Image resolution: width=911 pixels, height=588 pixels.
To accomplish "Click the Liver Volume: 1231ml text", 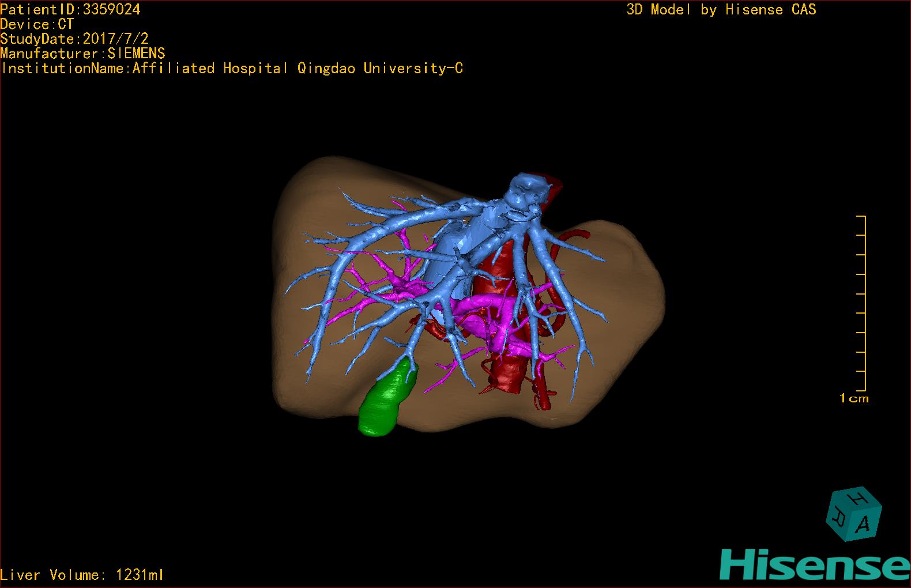I will pos(82,575).
